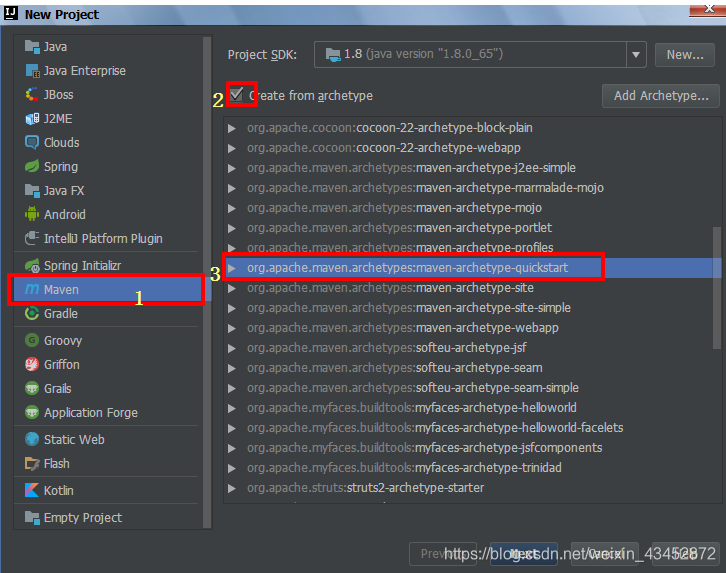
Task: Close the New Project dialog
Action: click(709, 8)
